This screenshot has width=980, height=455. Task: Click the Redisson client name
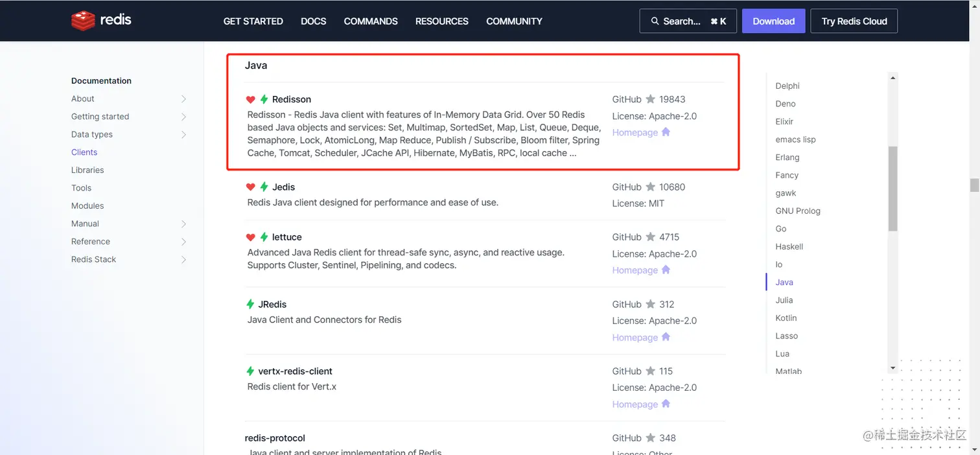coord(292,99)
